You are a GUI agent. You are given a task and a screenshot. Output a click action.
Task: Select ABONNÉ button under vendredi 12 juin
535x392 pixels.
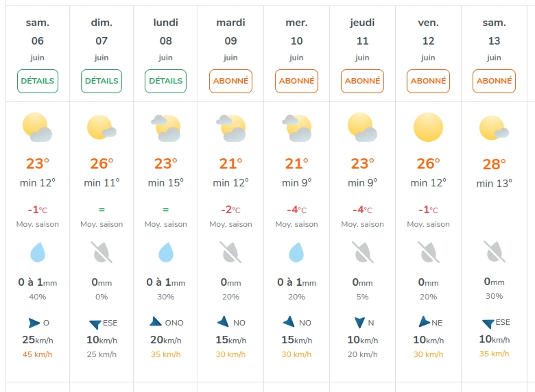point(428,81)
